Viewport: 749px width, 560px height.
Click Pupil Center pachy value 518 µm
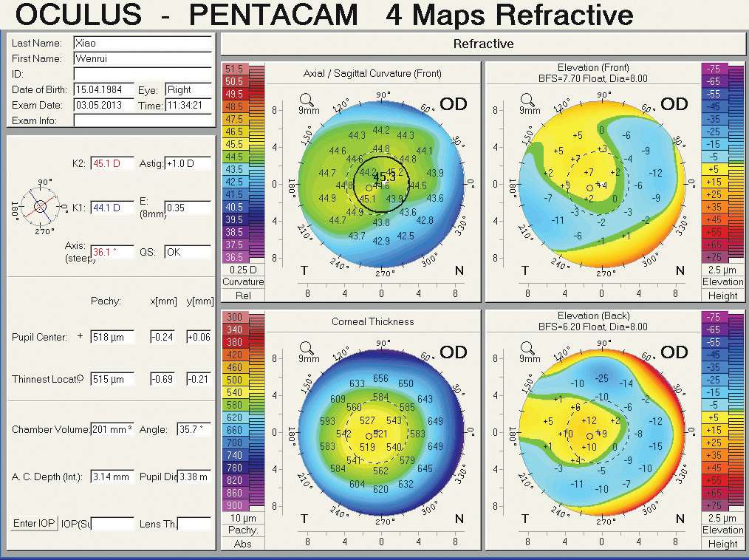click(x=112, y=337)
